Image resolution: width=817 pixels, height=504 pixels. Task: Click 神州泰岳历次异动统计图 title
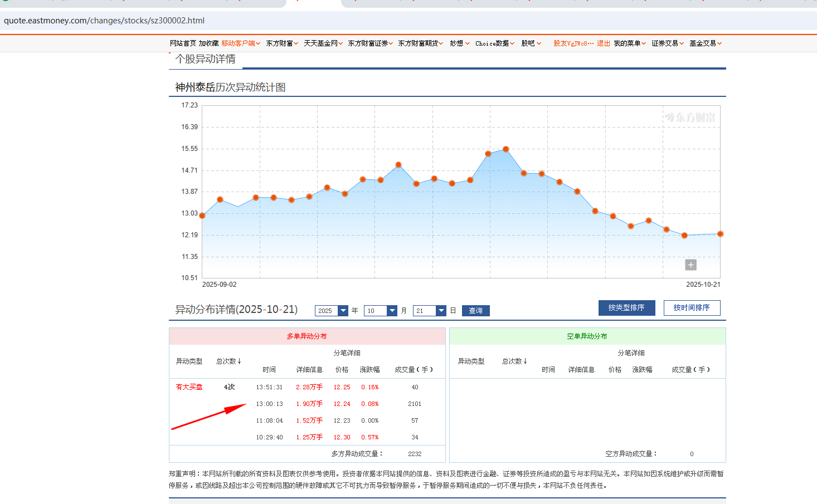[231, 87]
